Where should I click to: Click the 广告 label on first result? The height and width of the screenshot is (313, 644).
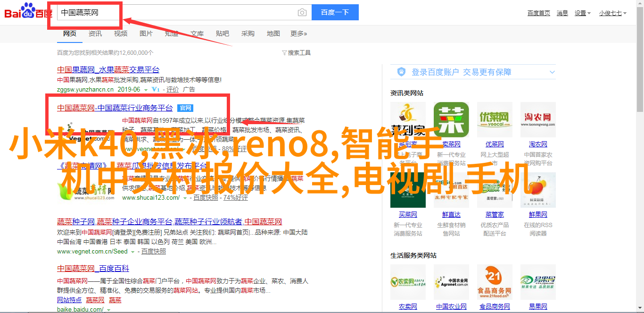(189, 89)
